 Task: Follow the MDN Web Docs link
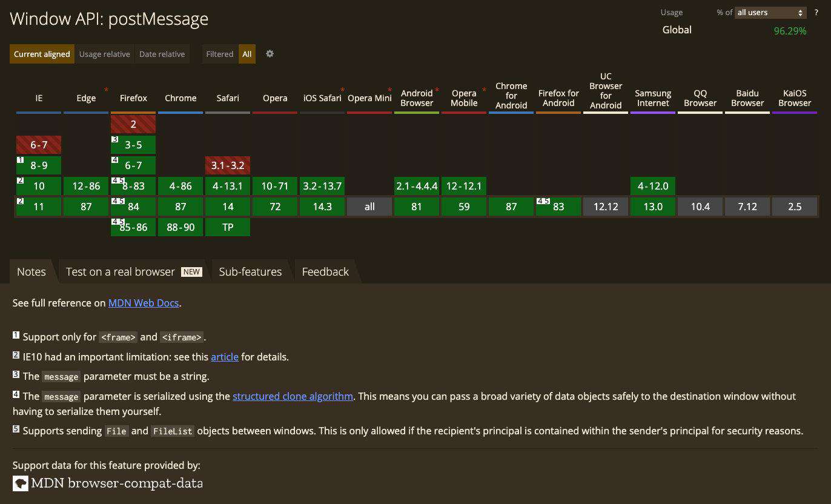pos(144,303)
